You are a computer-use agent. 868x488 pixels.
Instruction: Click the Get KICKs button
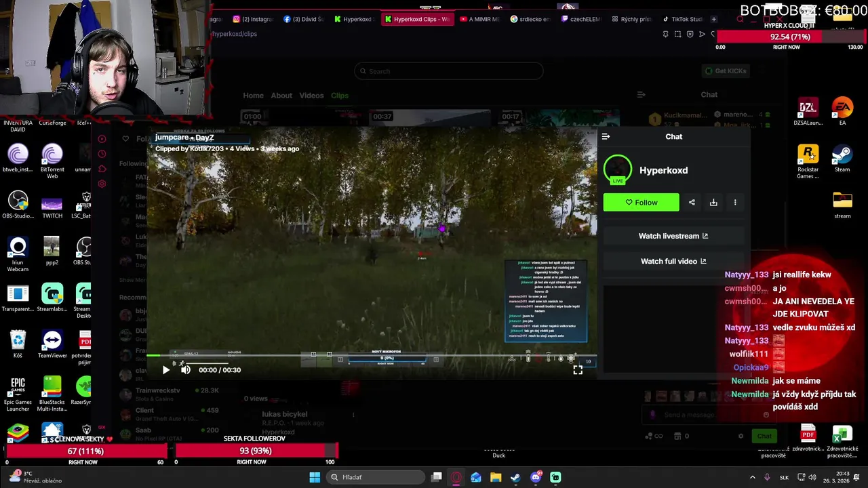(726, 70)
